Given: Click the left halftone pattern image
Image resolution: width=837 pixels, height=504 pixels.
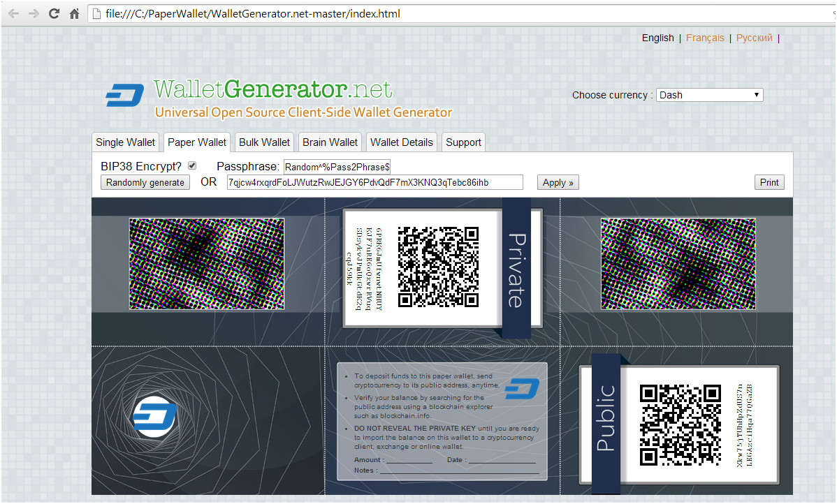Looking at the screenshot, I should coord(207,263).
